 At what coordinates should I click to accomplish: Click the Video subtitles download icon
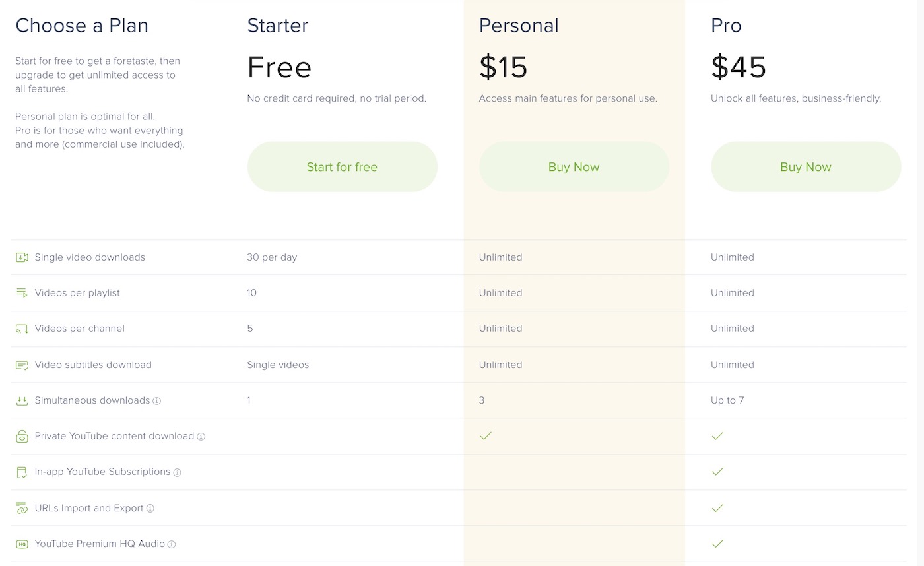pyautogui.click(x=22, y=365)
